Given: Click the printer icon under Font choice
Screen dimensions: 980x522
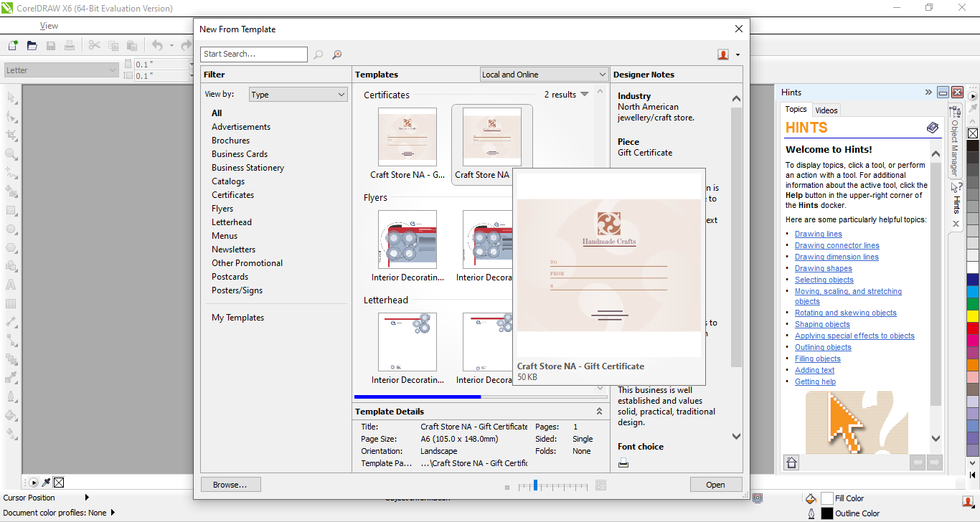Looking at the screenshot, I should (623, 463).
